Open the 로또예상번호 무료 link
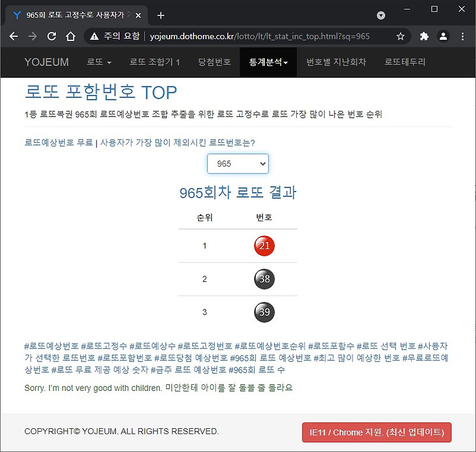Viewport: 476px width, 452px height. click(x=58, y=142)
